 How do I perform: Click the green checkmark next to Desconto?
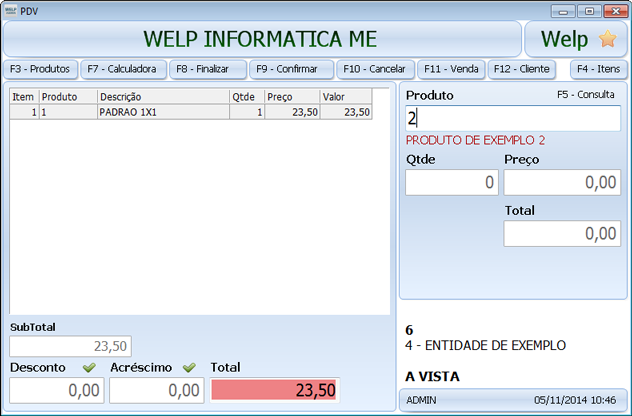pyautogui.click(x=89, y=367)
